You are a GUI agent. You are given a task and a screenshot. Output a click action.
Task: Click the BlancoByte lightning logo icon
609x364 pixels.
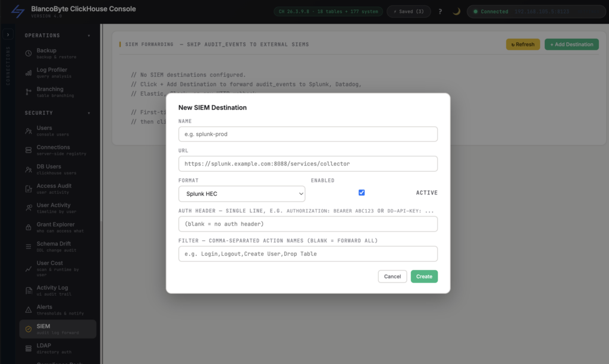click(17, 11)
